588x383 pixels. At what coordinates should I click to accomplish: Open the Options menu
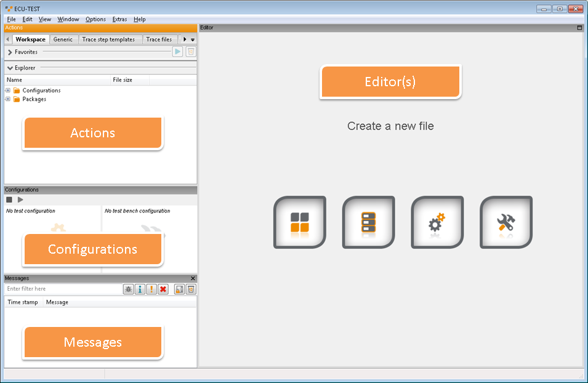(95, 19)
